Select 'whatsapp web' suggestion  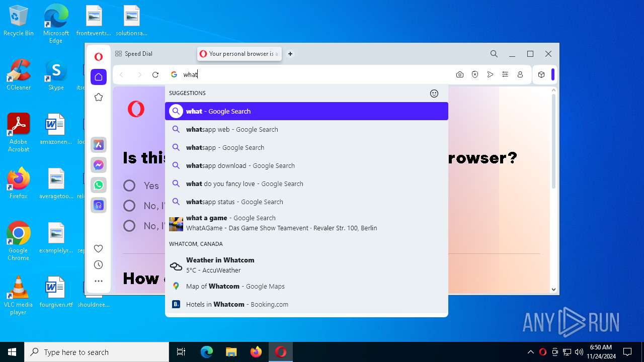[306, 129]
